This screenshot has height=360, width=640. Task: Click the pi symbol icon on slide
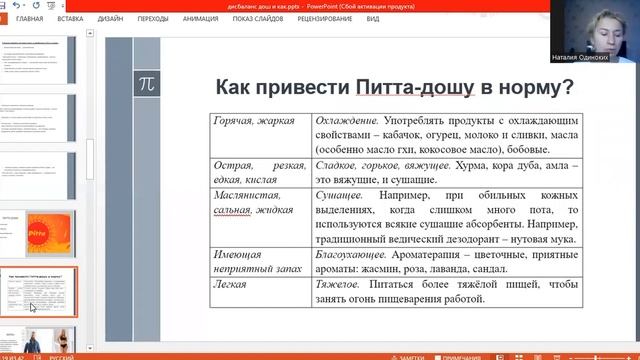pos(147,84)
